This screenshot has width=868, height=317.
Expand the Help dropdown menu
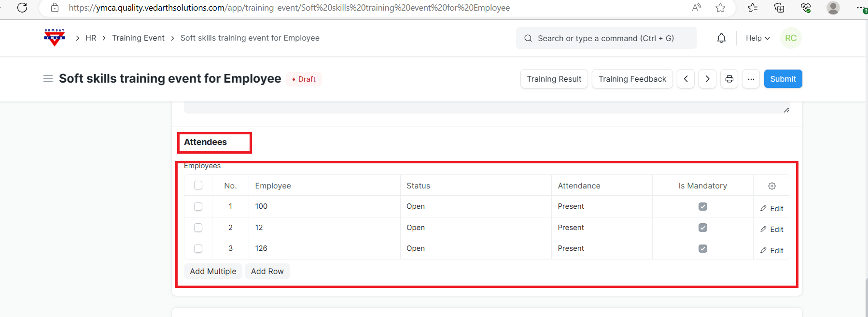[x=757, y=38]
